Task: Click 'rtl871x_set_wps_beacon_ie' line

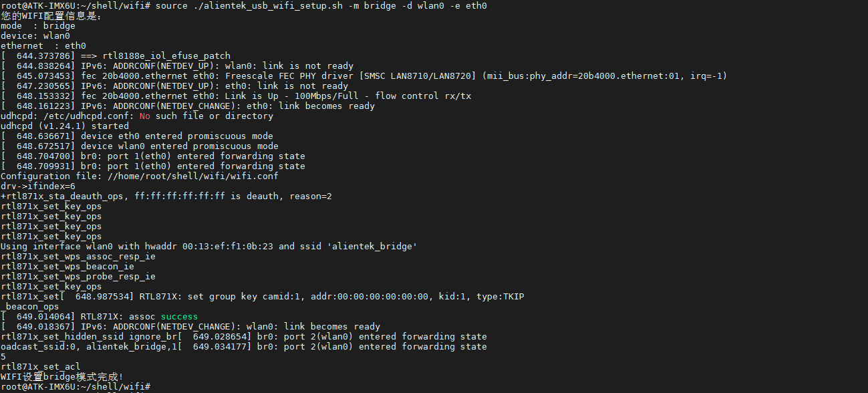Action: (x=67, y=266)
